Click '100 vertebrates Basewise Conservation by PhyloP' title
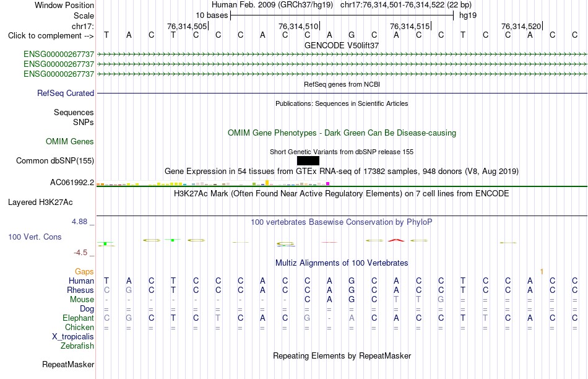The width and height of the screenshot is (588, 379). click(342, 222)
